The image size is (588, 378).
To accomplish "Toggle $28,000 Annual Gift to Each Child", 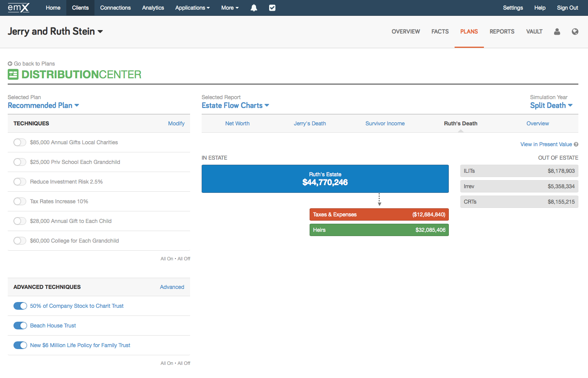I will click(20, 221).
